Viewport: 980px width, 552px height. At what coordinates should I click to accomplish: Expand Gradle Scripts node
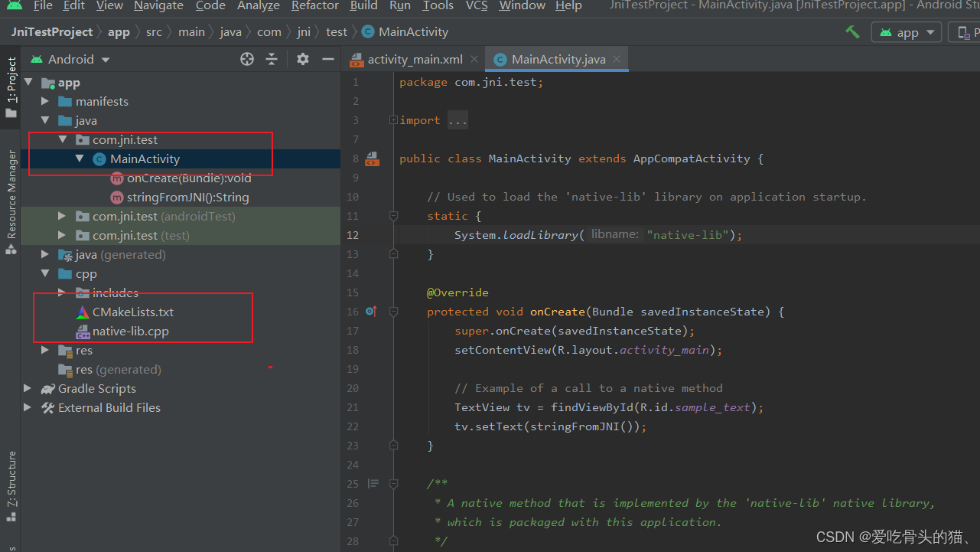28,388
